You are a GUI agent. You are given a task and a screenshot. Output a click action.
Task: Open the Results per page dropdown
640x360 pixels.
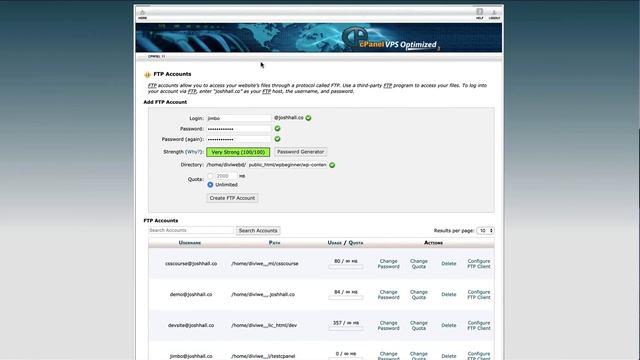coord(485,231)
